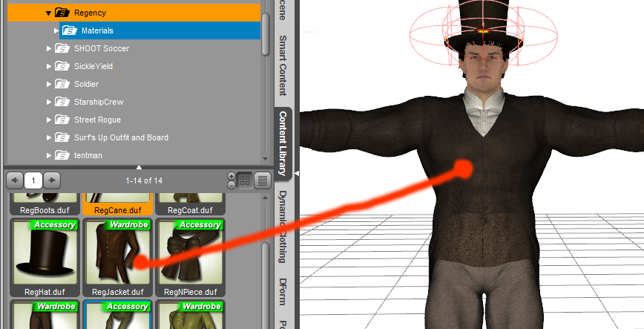Click the SickleYield folder label
Viewport: 644px width, 329px height.
point(93,66)
